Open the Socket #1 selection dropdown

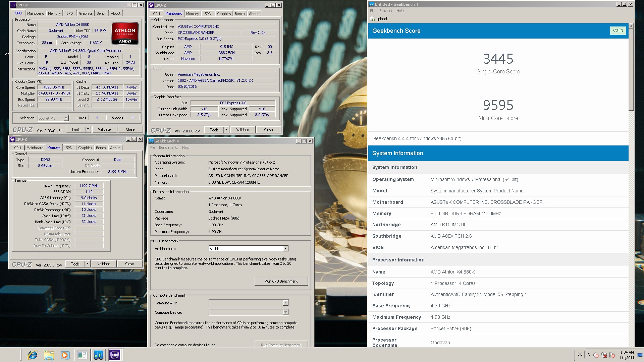(66, 118)
